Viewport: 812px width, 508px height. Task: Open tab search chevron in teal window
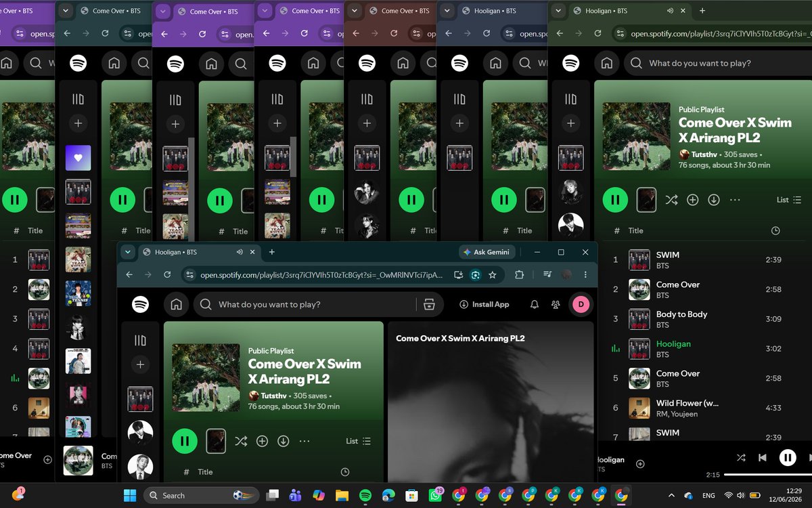point(66,11)
